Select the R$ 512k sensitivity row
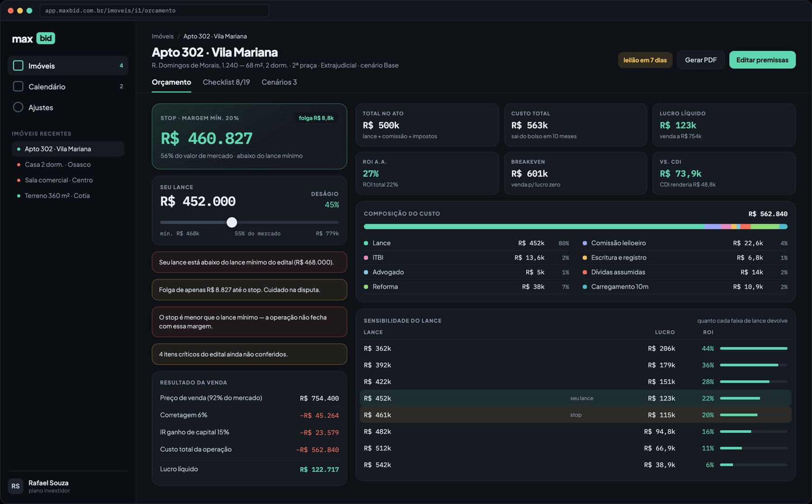This screenshot has width=812, height=504. coord(576,448)
